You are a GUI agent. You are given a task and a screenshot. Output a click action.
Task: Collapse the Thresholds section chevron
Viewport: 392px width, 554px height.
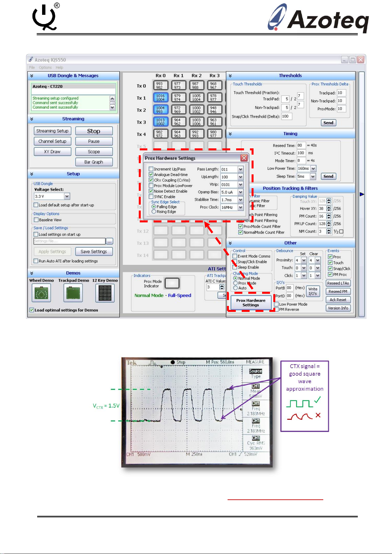tap(230, 76)
